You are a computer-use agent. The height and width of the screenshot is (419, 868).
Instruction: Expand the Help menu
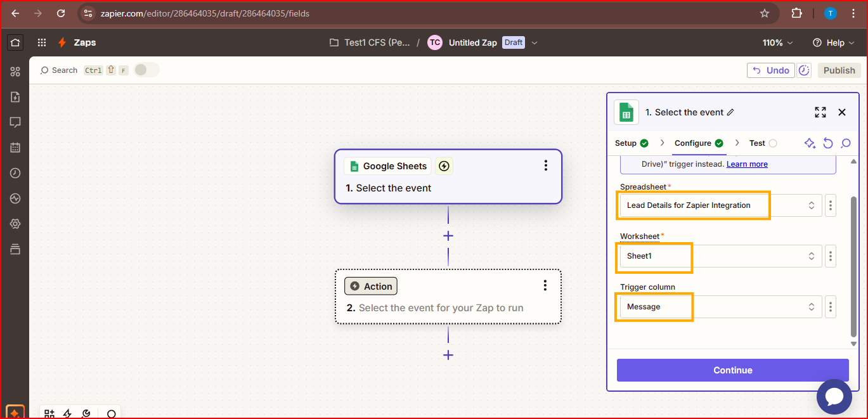click(834, 42)
